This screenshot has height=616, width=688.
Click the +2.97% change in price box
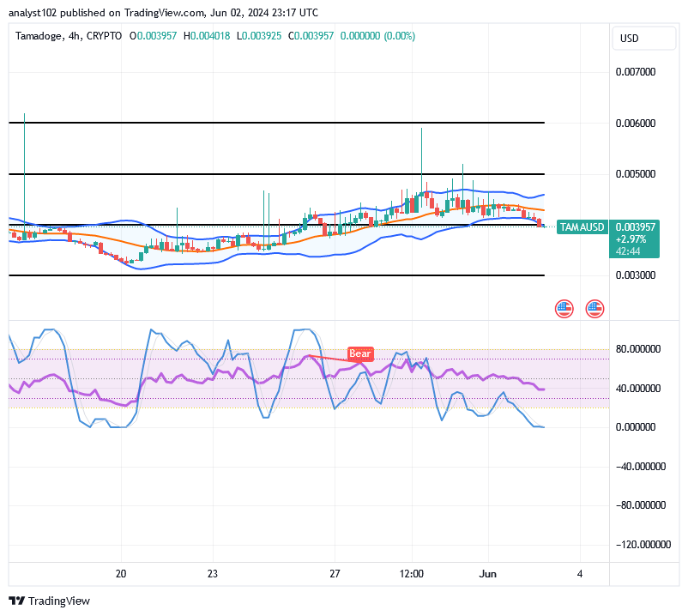pyautogui.click(x=631, y=239)
